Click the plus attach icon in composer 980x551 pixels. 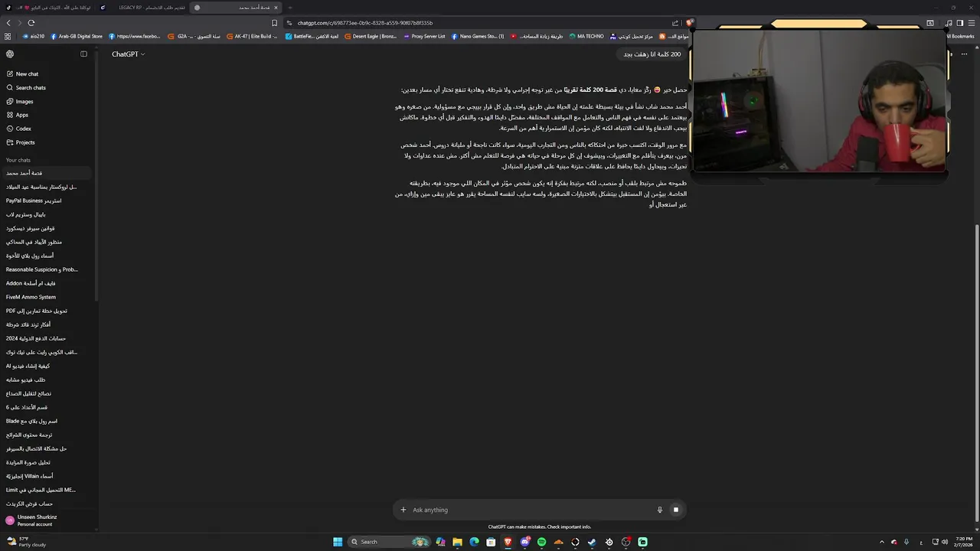click(403, 510)
